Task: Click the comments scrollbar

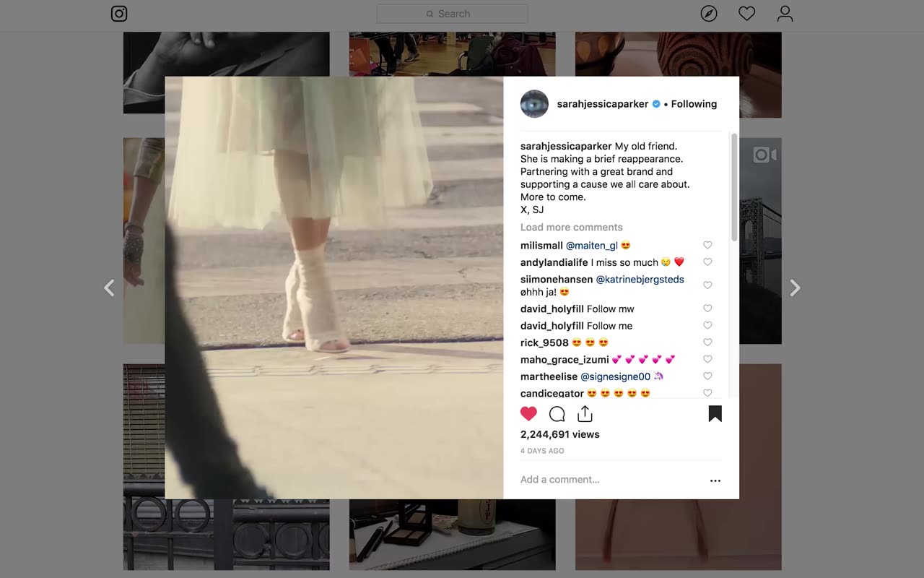Action: click(734, 188)
